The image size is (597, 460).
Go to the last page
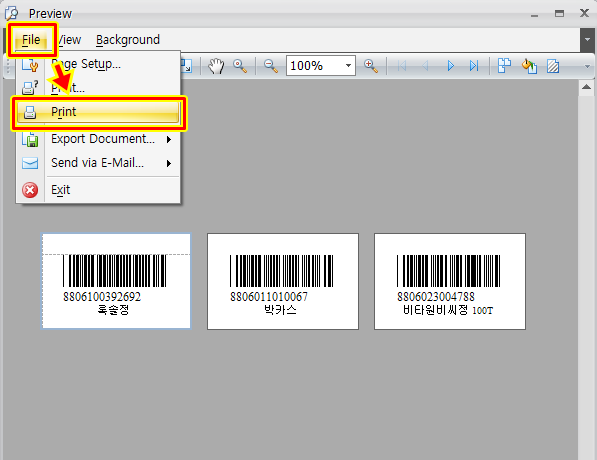click(474, 66)
